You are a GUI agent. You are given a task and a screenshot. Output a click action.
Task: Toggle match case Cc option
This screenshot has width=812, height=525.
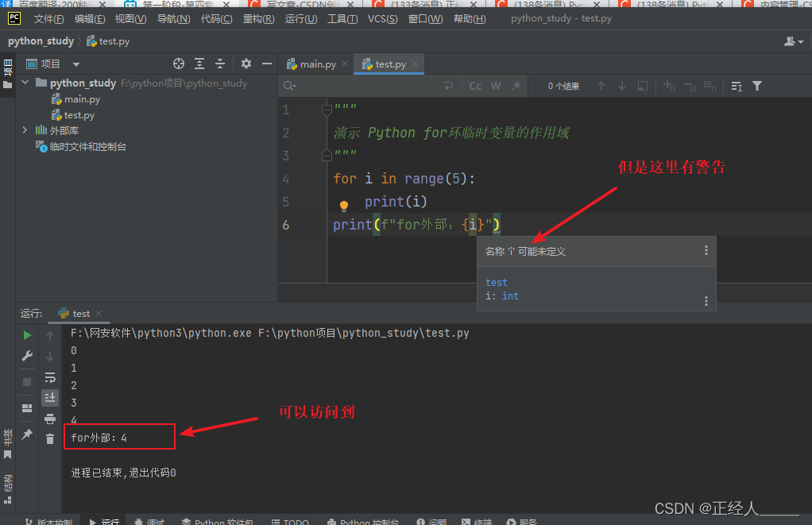point(475,86)
